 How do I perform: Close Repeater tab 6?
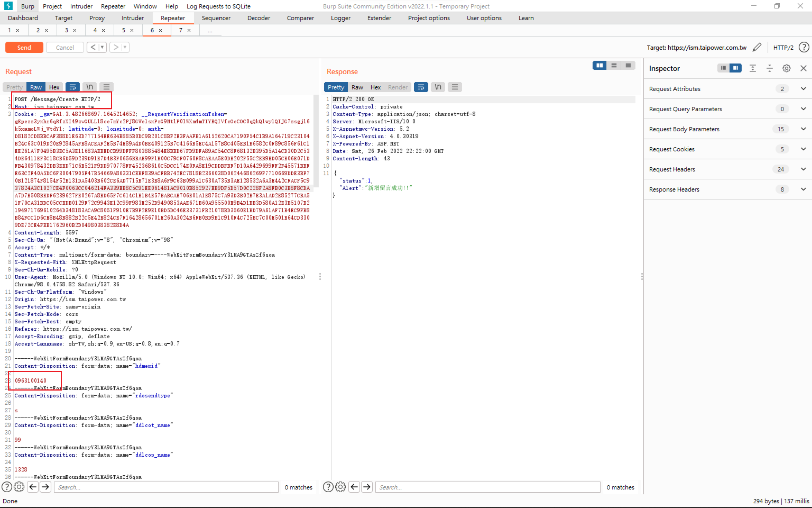click(x=160, y=30)
